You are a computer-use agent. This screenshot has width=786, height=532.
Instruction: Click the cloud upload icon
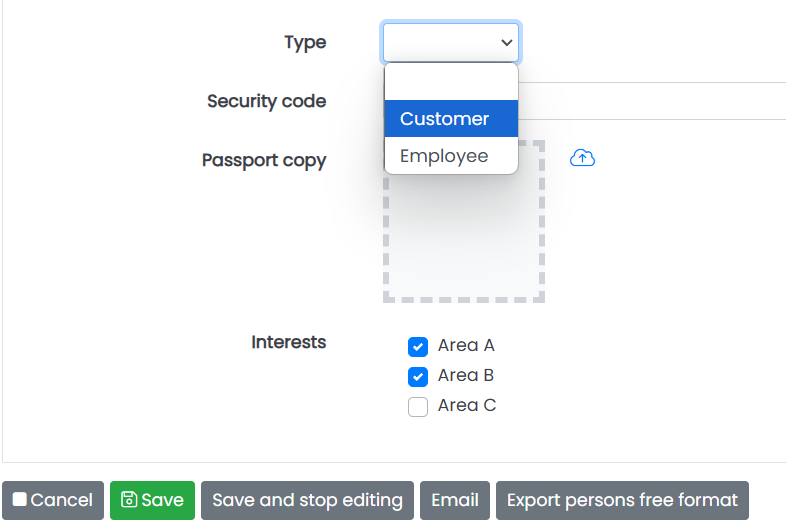coord(582,158)
